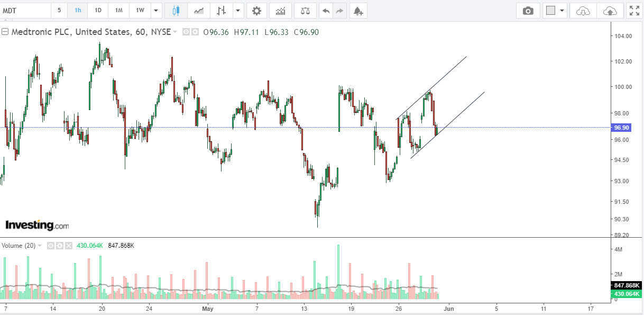This screenshot has height=315, width=644.
Task: Take a chart snapshot with camera icon
Action: (528, 11)
